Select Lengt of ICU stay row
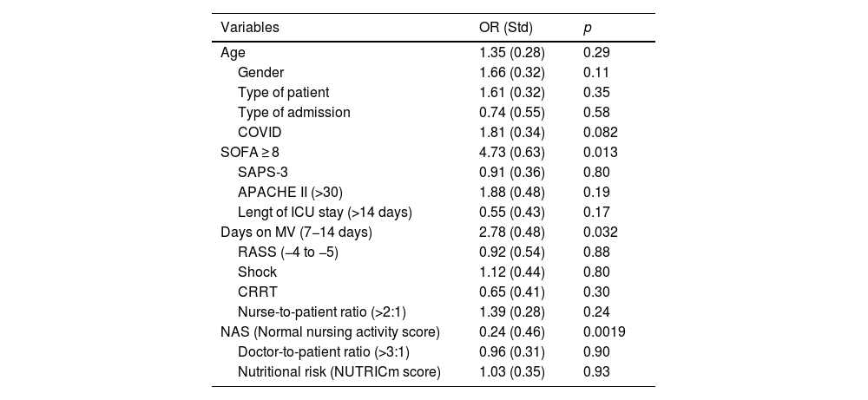The image size is (868, 400). pyautogui.click(x=313, y=212)
